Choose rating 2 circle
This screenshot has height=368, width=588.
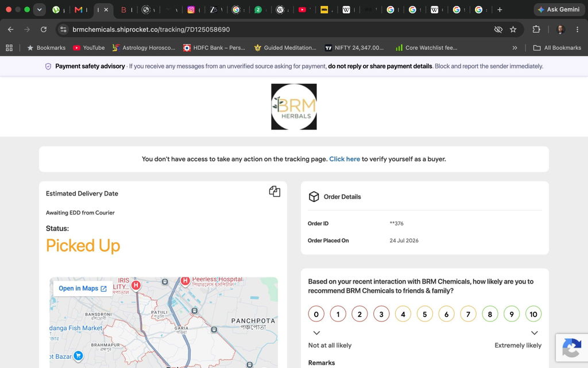tap(359, 315)
